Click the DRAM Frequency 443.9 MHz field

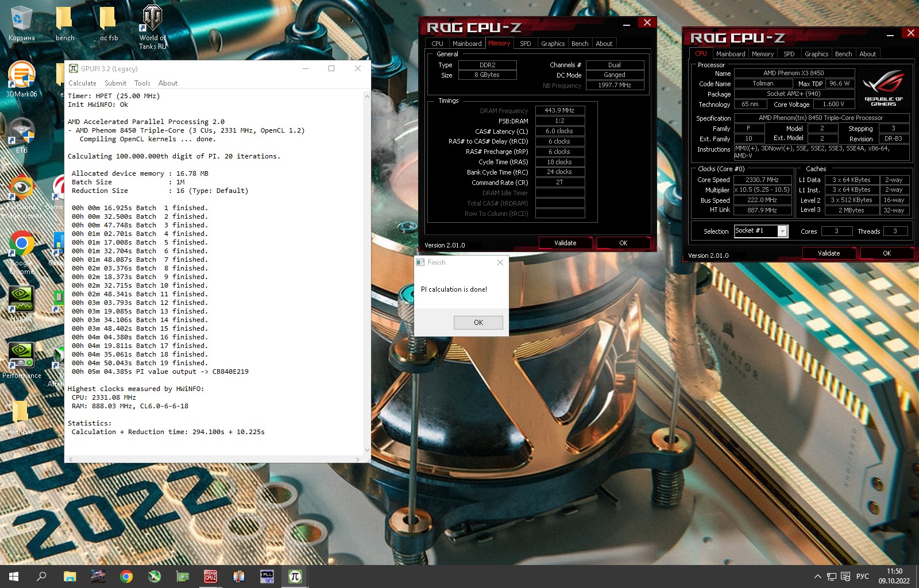click(x=560, y=110)
